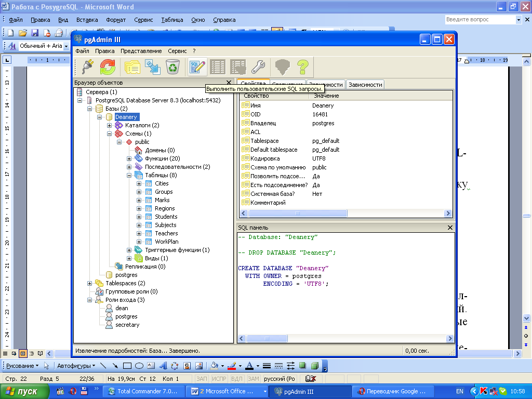Click the Line Style icon

click(x=267, y=366)
